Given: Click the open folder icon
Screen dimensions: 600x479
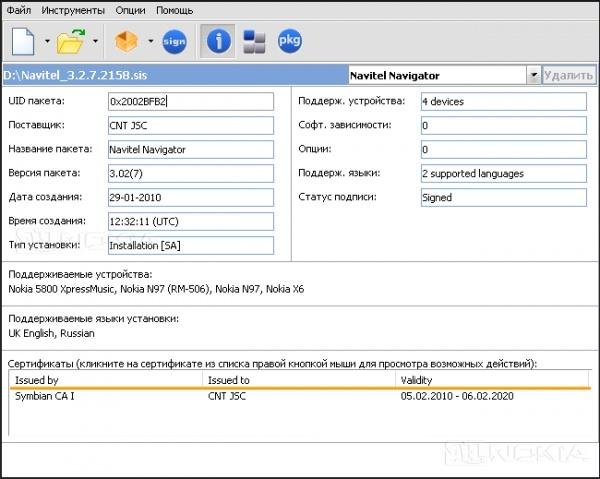Looking at the screenshot, I should (71, 41).
